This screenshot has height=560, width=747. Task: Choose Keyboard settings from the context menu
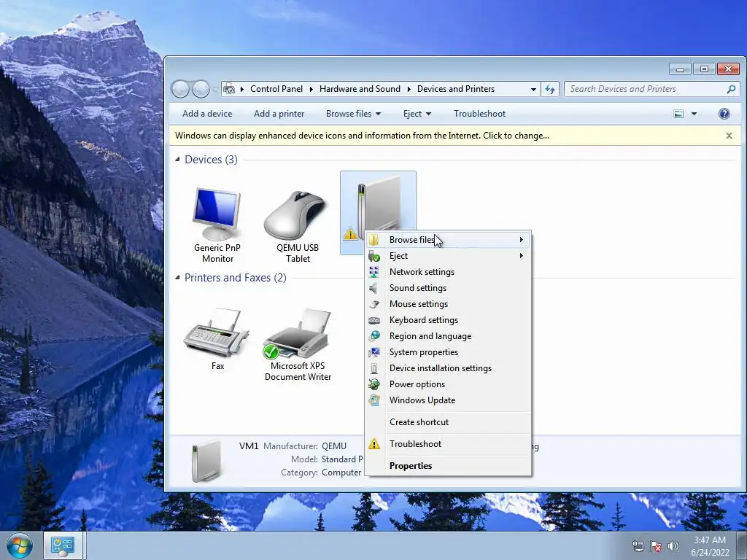pos(448,320)
